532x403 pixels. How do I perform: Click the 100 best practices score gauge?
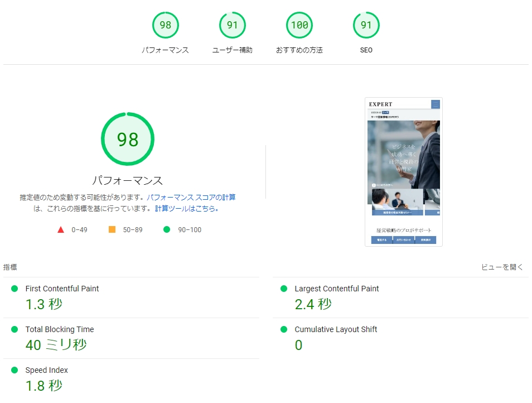(x=299, y=25)
